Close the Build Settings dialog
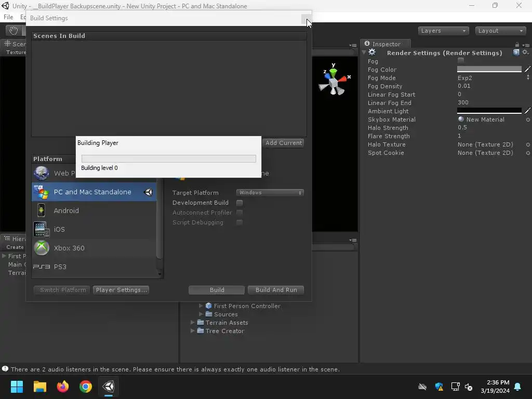 305,18
